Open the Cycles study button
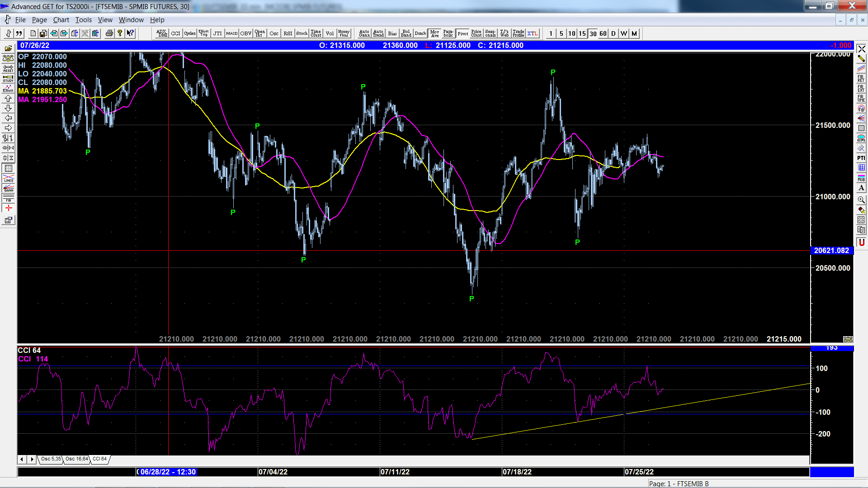The height and width of the screenshot is (488, 868). click(x=189, y=33)
